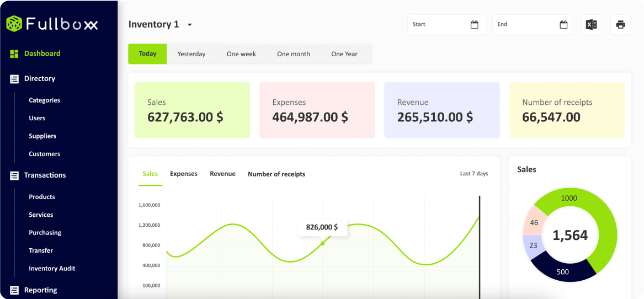Select the One week filter
Viewport: 644px width, 299px height.
(241, 54)
